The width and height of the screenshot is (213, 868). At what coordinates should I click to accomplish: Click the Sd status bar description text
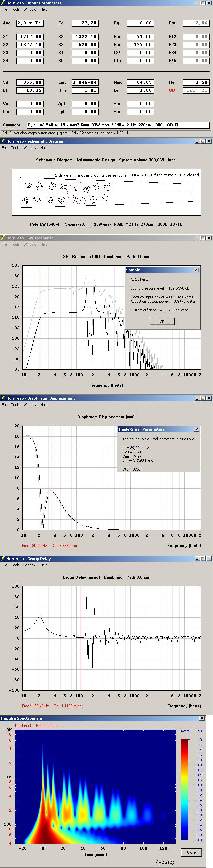coord(65,133)
